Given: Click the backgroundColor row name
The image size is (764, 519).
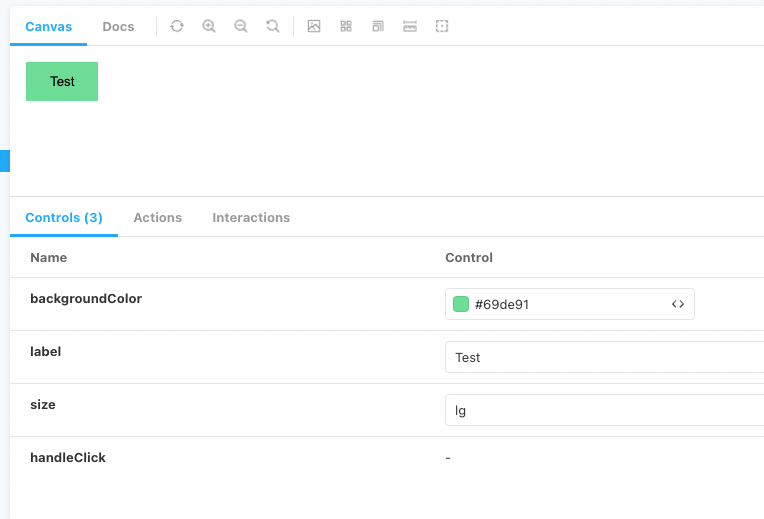Looking at the screenshot, I should pyautogui.click(x=86, y=299).
